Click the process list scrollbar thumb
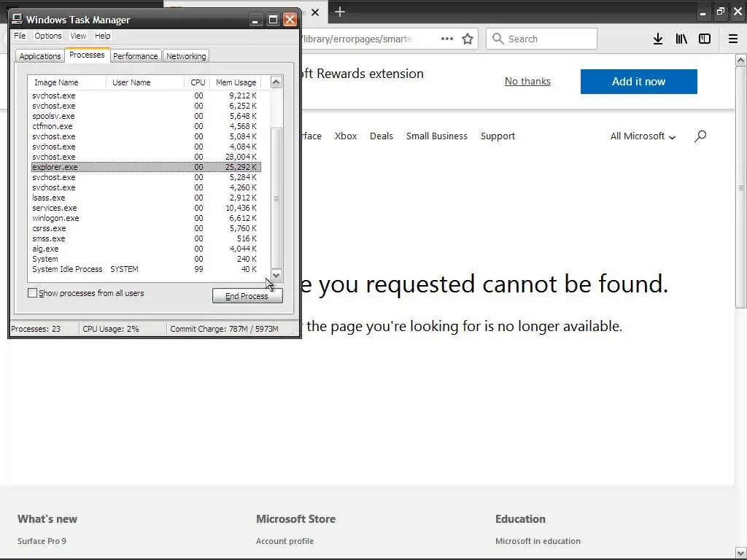747x560 pixels. [276, 198]
